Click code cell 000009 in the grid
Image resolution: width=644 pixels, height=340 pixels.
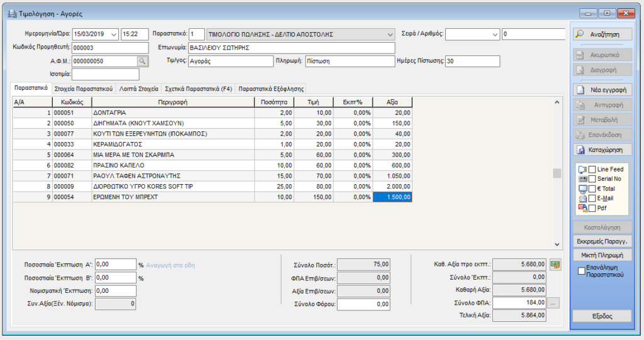tap(72, 187)
